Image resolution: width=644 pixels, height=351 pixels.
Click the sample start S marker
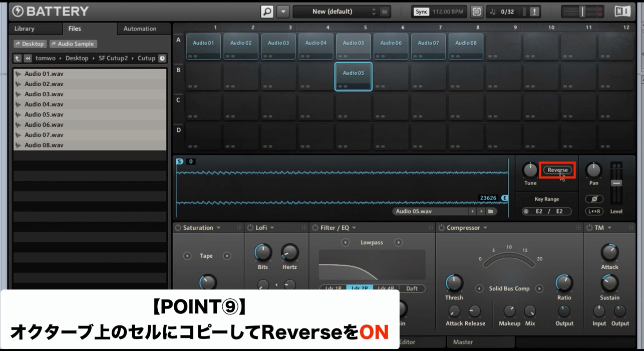179,161
